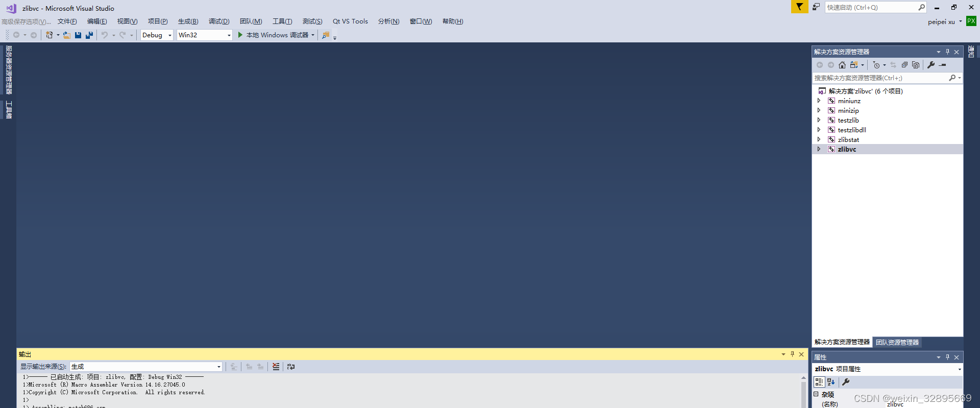This screenshot has height=408, width=980.
Task: Click the New Project toolbar icon
Action: click(x=50, y=35)
